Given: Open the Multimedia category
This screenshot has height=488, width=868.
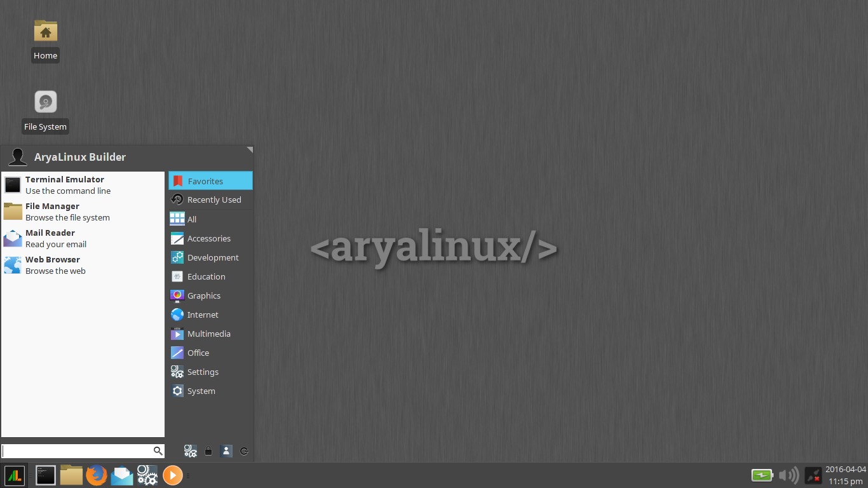Looking at the screenshot, I should (210, 334).
